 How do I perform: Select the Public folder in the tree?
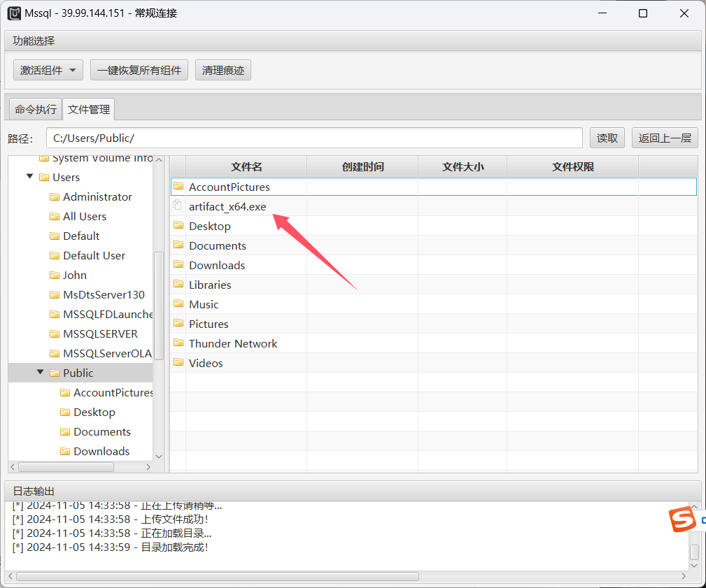click(x=78, y=373)
